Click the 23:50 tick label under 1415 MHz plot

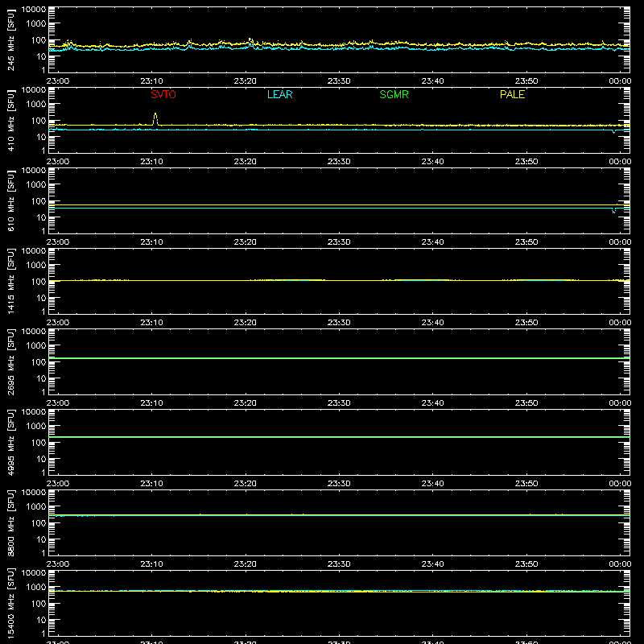click(x=526, y=323)
